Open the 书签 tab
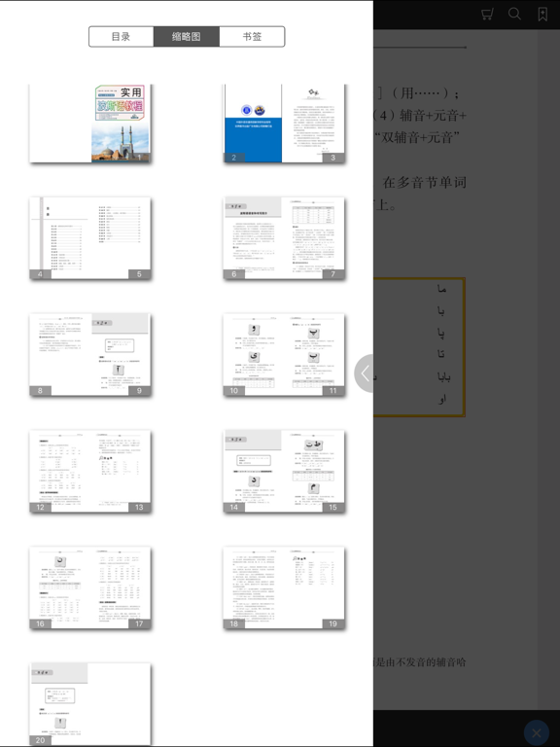 (252, 37)
